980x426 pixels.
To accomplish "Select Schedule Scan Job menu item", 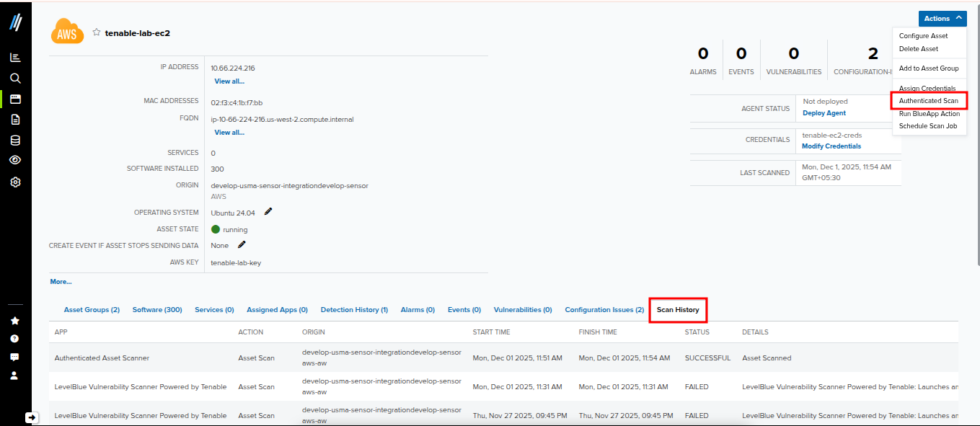I will click(x=928, y=126).
